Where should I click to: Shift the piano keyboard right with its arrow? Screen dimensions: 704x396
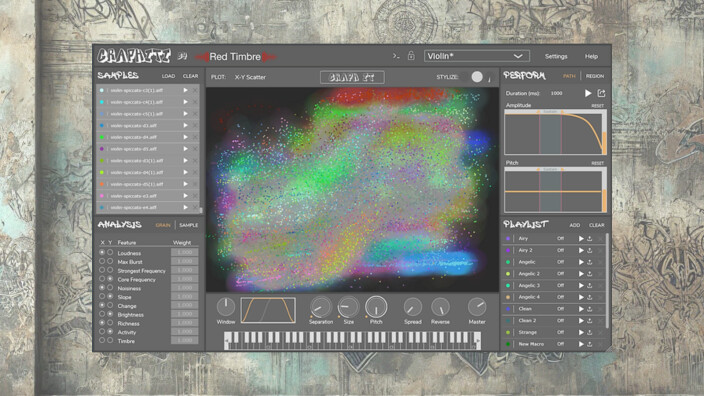click(x=478, y=341)
